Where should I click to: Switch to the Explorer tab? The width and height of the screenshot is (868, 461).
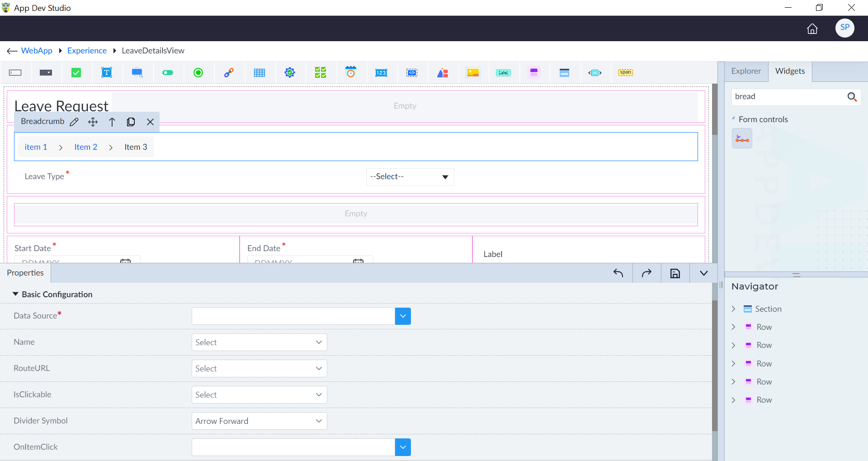tap(746, 71)
